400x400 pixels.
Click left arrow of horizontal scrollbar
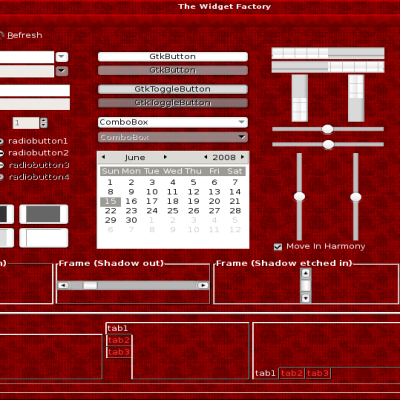pos(63,285)
